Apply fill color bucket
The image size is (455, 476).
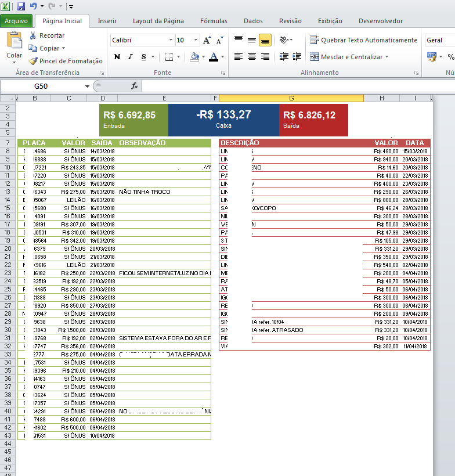pyautogui.click(x=194, y=57)
